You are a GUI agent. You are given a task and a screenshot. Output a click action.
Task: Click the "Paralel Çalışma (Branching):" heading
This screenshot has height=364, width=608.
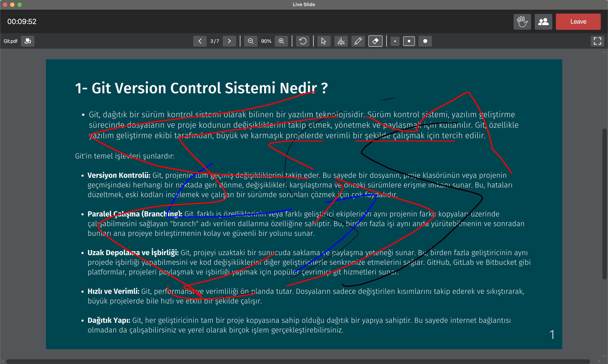pos(135,214)
